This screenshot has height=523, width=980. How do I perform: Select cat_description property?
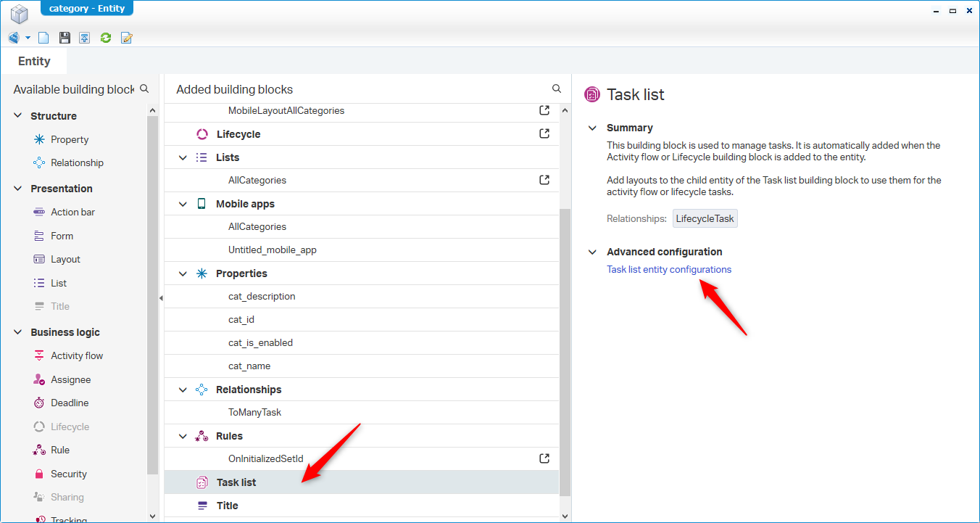coord(362,297)
